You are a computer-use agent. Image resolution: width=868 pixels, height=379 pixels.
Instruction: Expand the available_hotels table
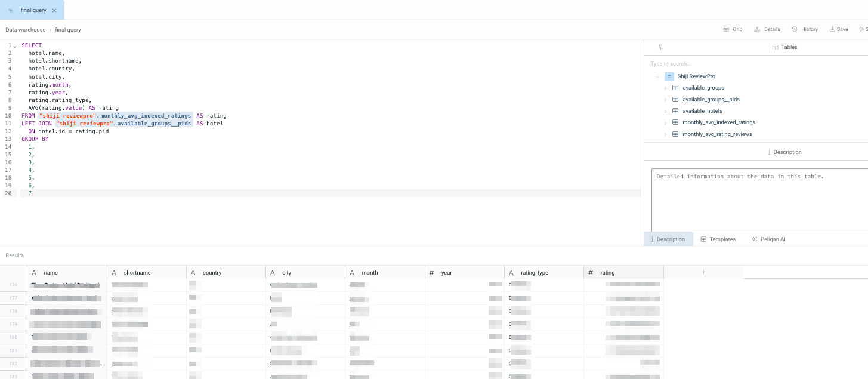coord(665,111)
